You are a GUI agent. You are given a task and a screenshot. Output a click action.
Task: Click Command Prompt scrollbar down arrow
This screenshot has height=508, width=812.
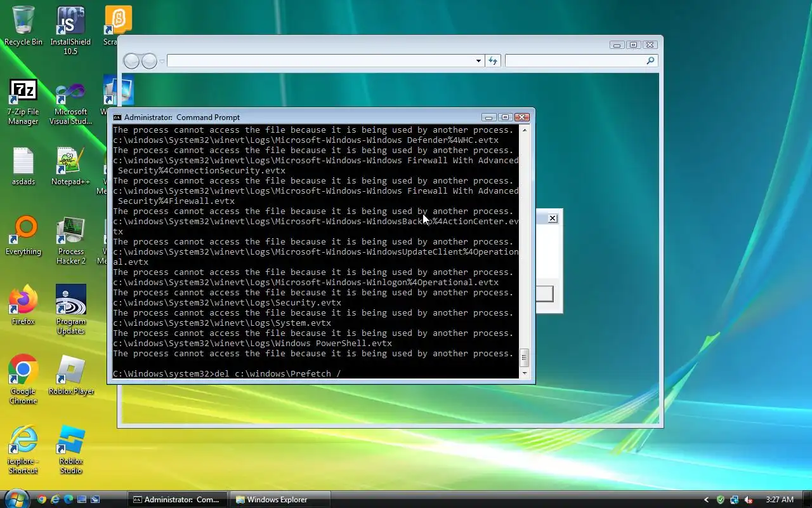click(x=524, y=373)
